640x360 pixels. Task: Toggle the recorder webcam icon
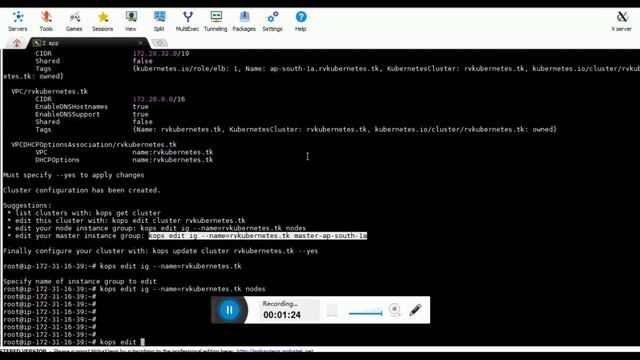395,310
